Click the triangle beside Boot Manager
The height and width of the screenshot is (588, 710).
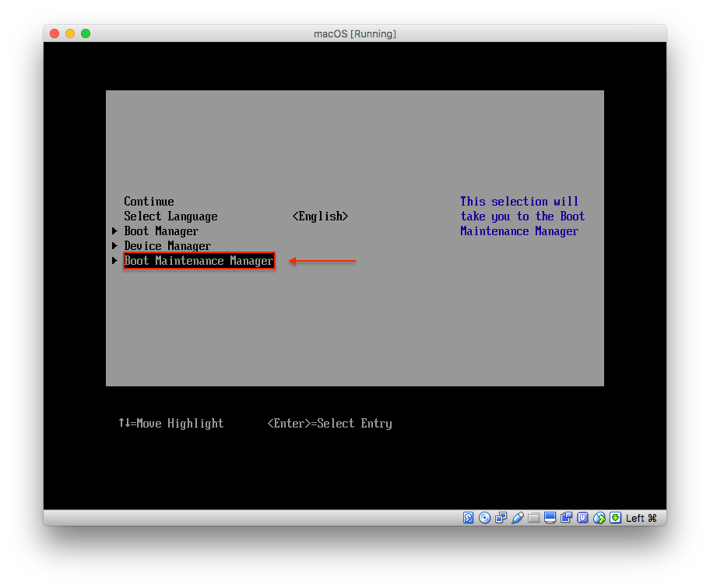click(x=114, y=231)
